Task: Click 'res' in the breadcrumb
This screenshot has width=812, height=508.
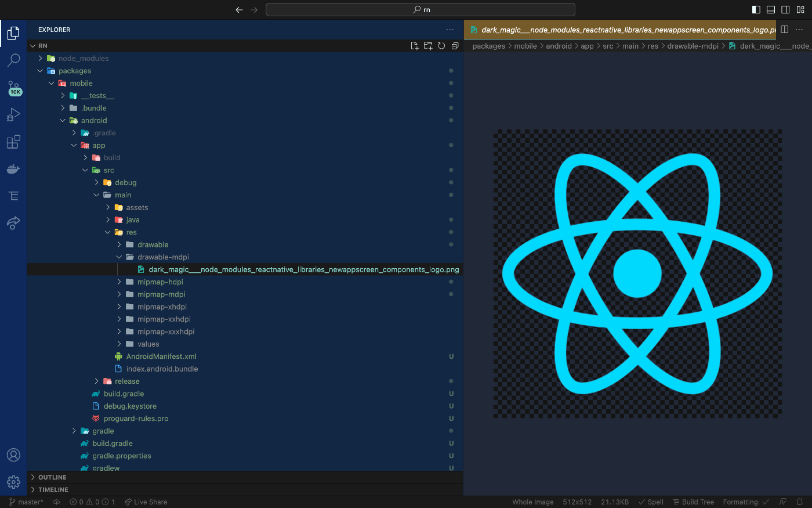Action: coord(652,46)
